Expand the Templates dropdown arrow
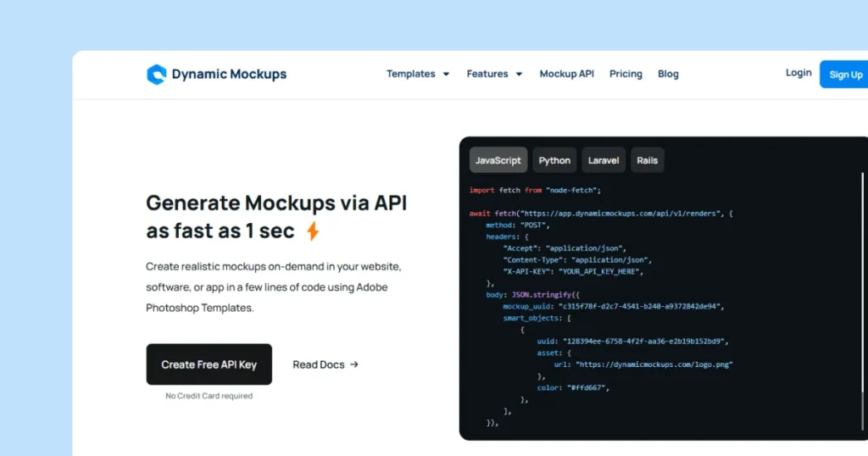Screen dimensions: 868x456 (446, 74)
